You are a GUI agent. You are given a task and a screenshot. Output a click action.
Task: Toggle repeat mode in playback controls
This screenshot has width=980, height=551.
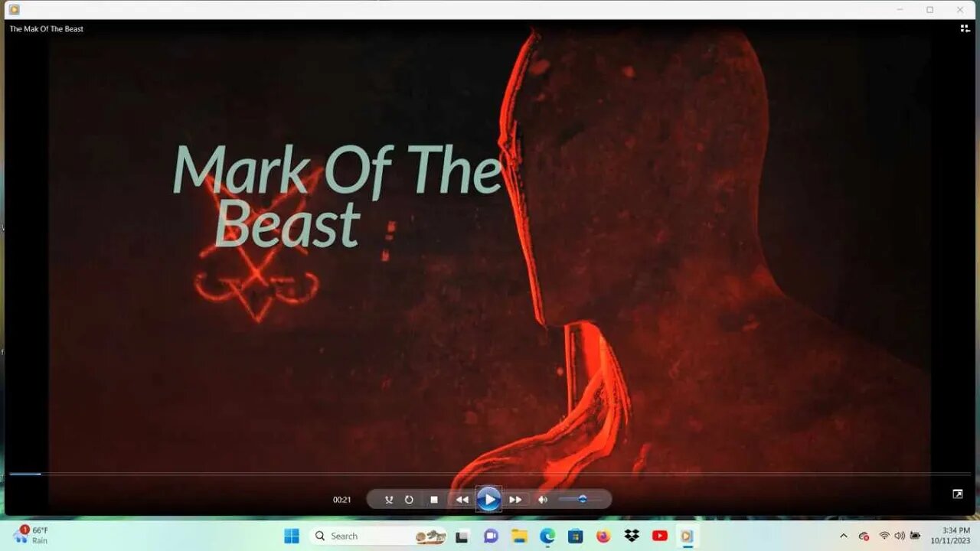click(x=409, y=500)
